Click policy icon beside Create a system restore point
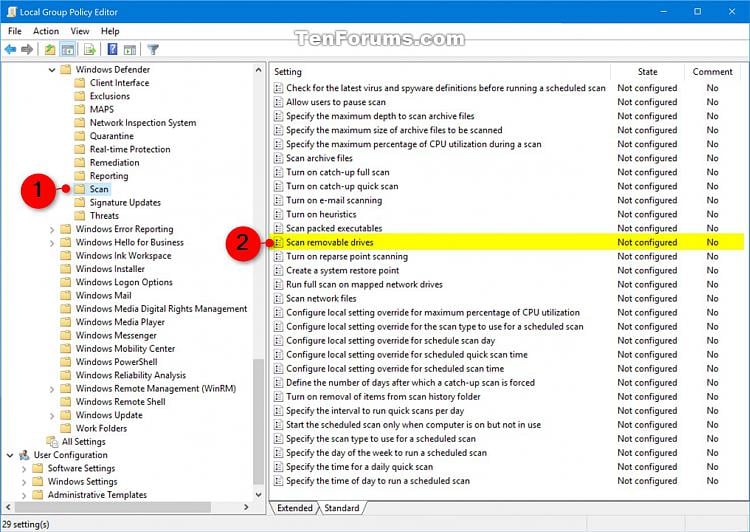Screen dimensions: 750x532 click(x=278, y=270)
